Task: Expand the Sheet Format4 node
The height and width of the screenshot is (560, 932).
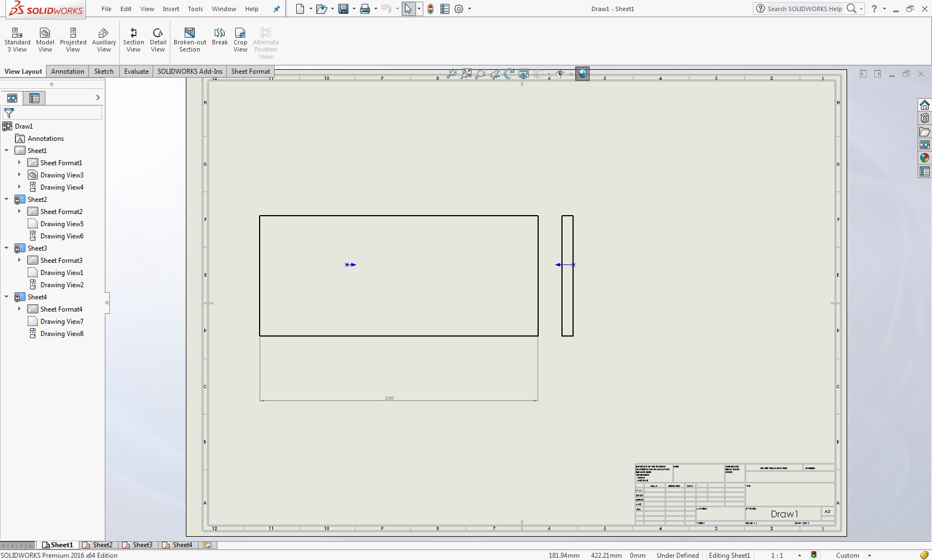Action: 19,309
